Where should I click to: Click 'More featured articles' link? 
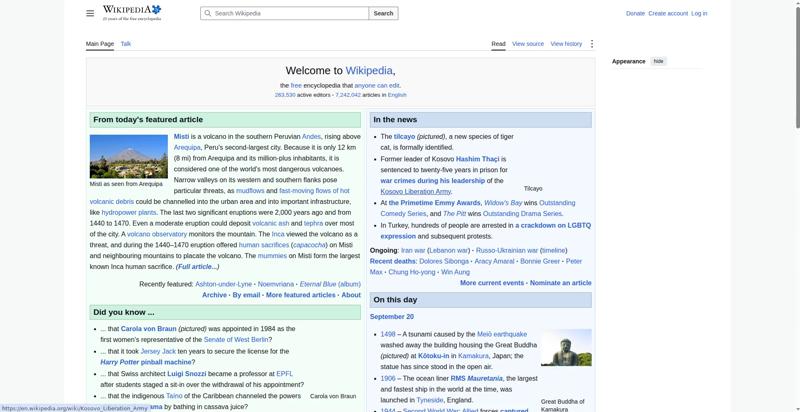click(x=301, y=295)
